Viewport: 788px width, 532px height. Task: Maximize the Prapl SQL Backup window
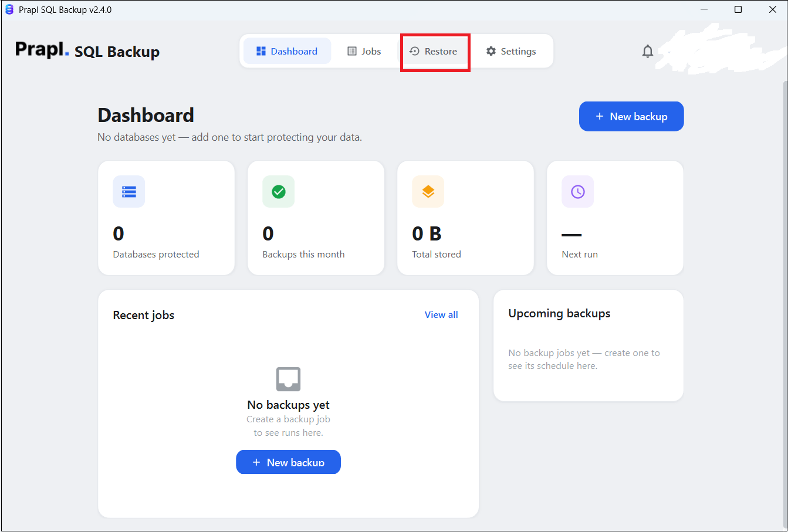pos(738,9)
